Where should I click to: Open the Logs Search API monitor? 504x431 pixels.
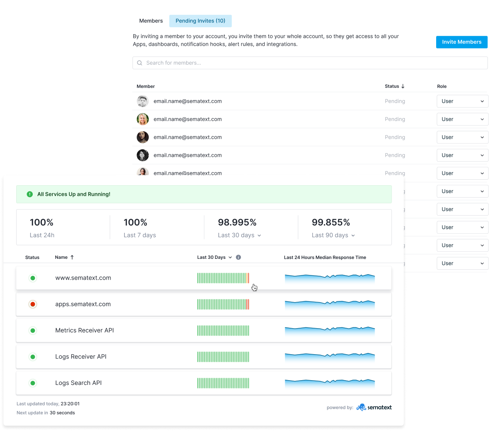pos(78,383)
